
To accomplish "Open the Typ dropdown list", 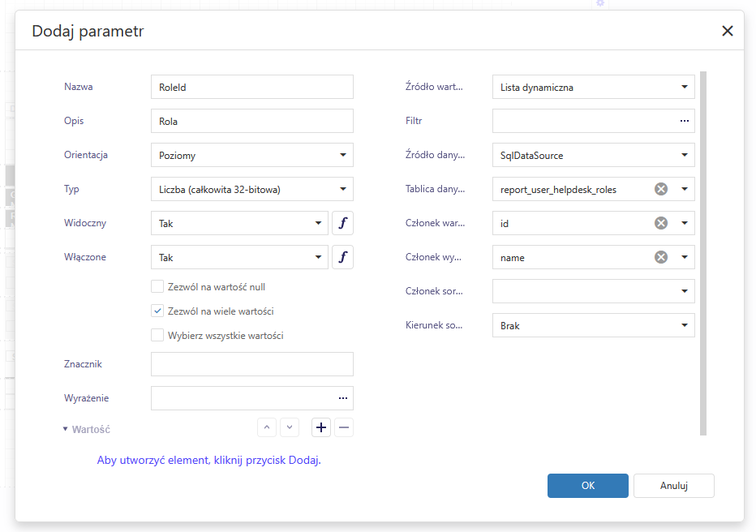I will tap(251, 189).
